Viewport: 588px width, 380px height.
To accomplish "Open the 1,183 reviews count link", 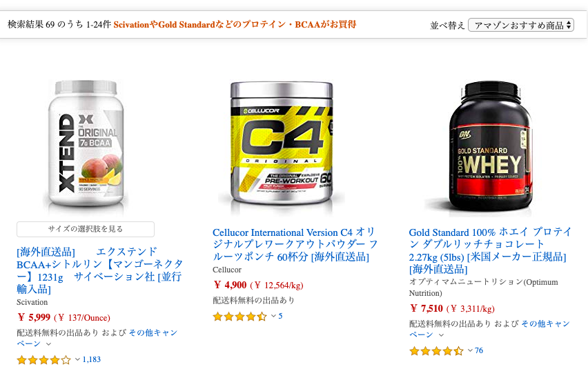I will 92,359.
